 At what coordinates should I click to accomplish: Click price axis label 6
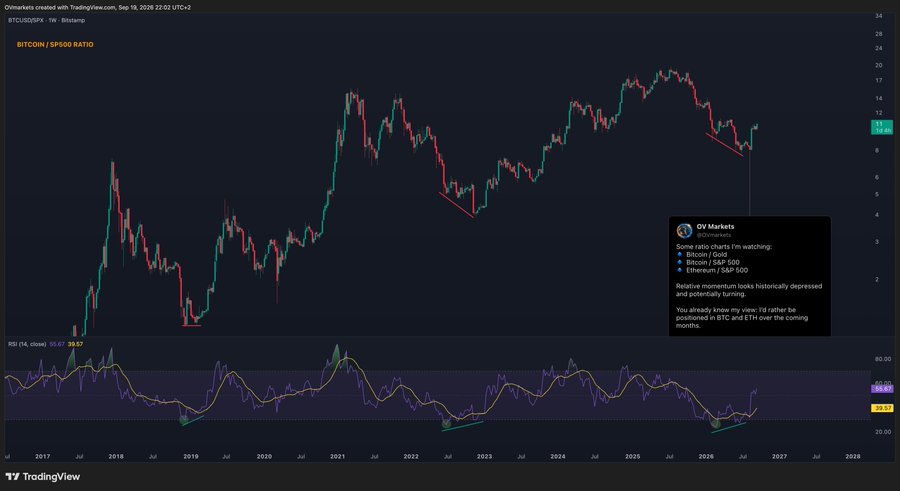coord(877,177)
